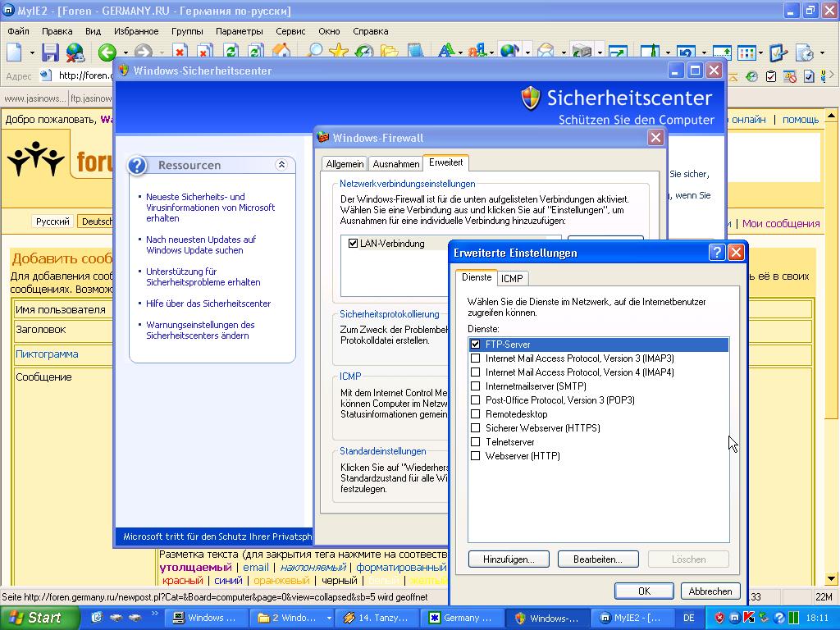Open Hilfe über das Sicherheitscenter link
Screen dimensions: 840x630
pyautogui.click(x=208, y=304)
